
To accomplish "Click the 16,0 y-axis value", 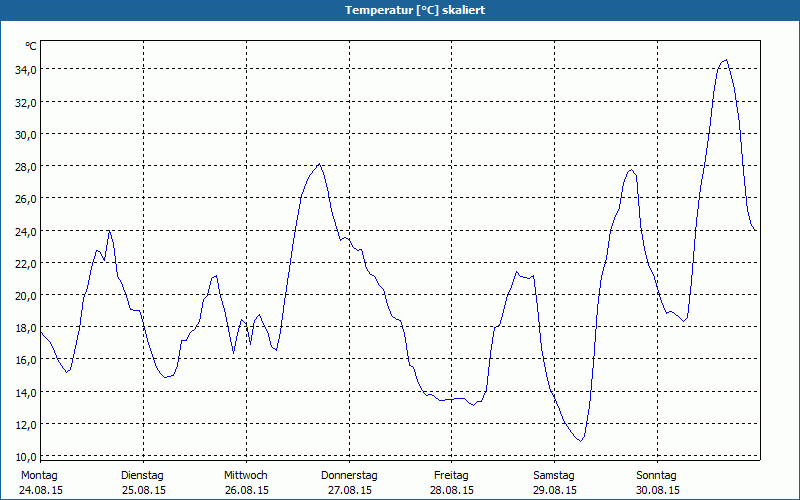I will (25, 360).
